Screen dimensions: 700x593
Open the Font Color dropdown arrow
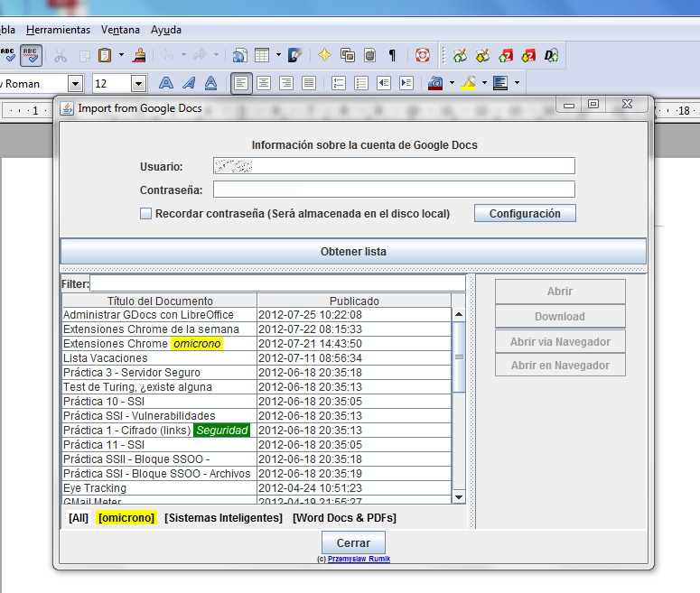pyautogui.click(x=452, y=82)
